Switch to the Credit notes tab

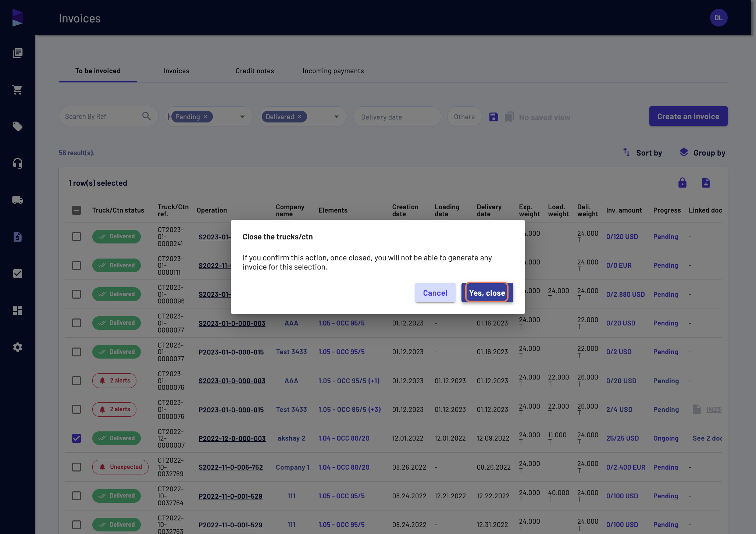pos(255,71)
